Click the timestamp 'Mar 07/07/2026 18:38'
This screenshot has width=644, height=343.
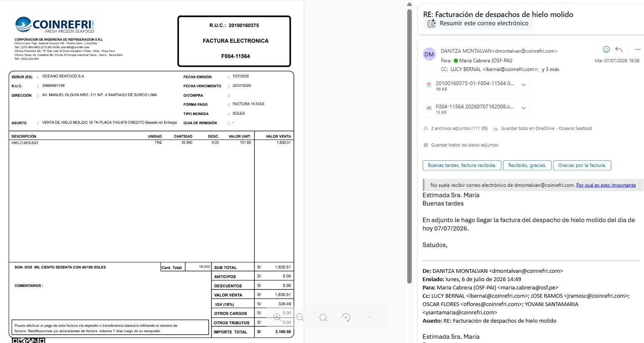[617, 61]
